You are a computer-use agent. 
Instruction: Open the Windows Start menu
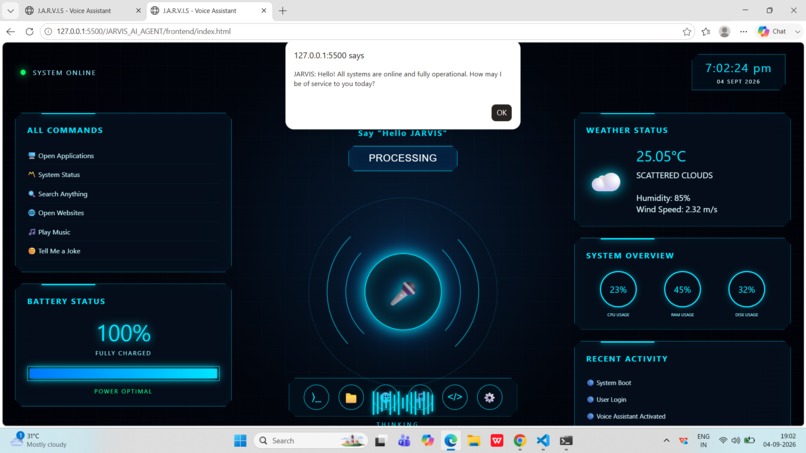tap(240, 441)
